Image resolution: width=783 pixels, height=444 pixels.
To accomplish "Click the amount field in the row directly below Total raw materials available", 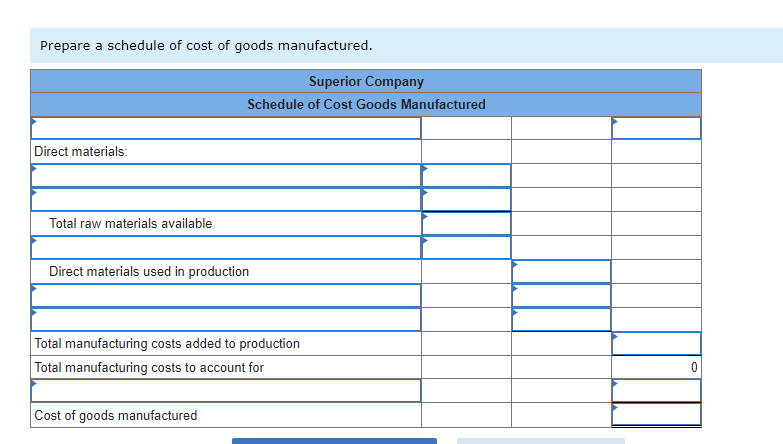I will point(466,247).
